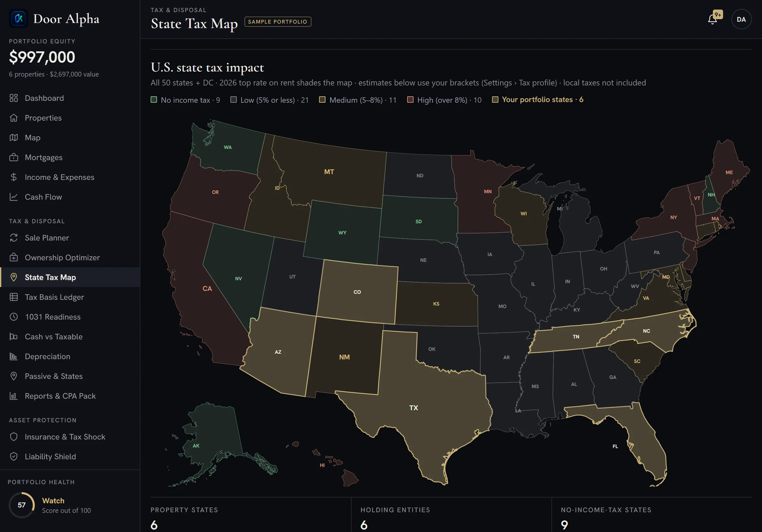Click the High (over 8%) legend swatch
This screenshot has height=532, width=762.
(410, 100)
